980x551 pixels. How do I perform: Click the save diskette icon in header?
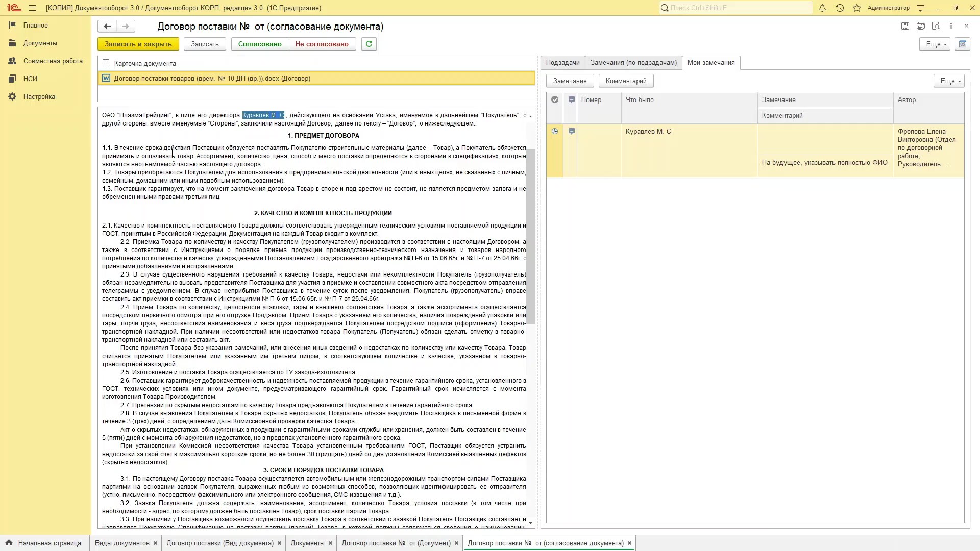[904, 26]
